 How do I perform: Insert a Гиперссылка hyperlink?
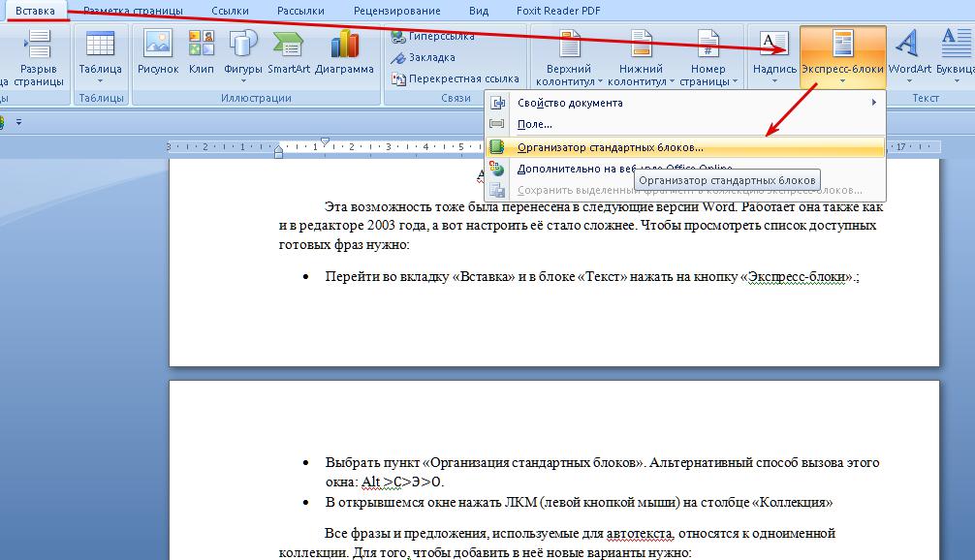click(x=432, y=37)
